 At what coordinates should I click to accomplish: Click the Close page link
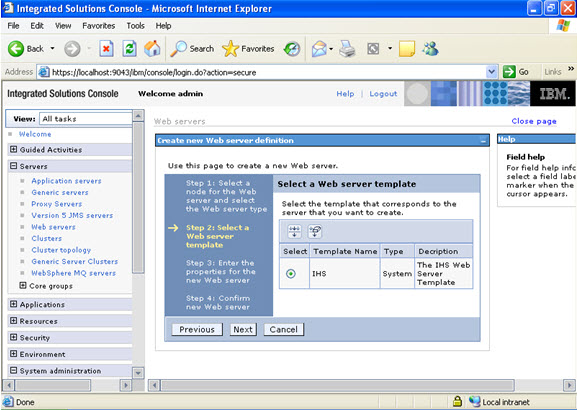point(534,121)
